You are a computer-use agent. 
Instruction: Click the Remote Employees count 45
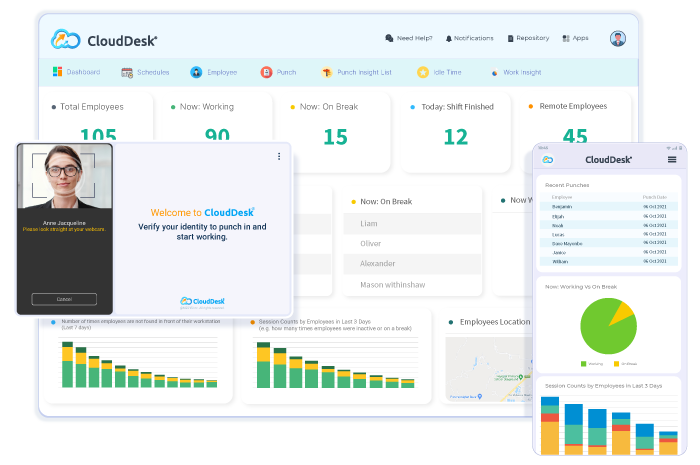pos(575,136)
